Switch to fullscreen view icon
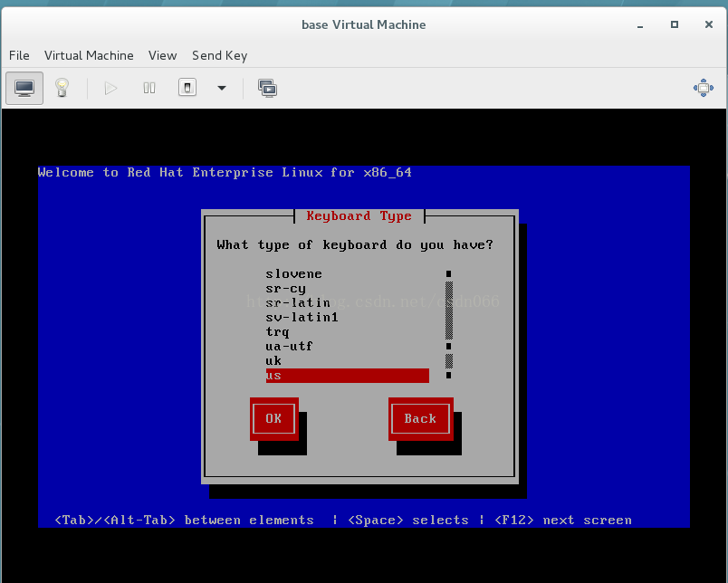 [x=704, y=88]
